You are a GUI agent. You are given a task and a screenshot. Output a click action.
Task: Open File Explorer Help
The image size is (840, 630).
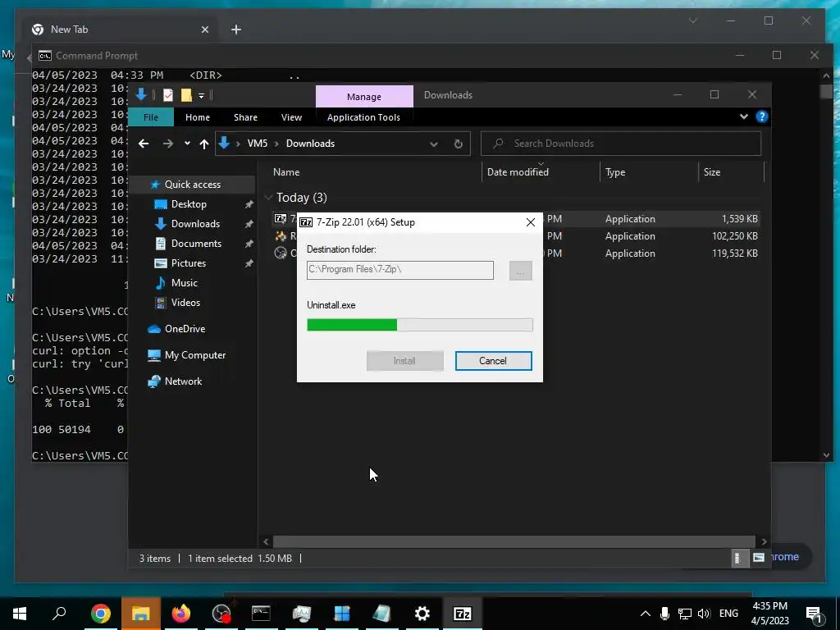coord(762,116)
